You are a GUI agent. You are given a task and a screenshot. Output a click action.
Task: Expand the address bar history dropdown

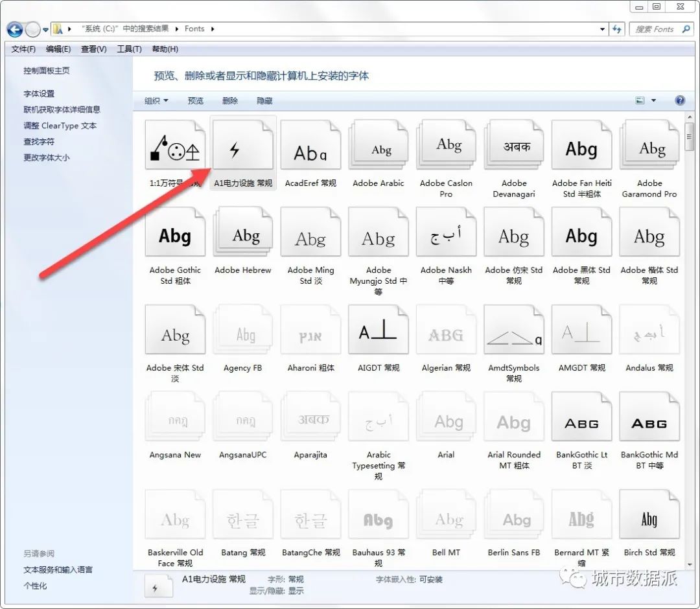point(602,29)
